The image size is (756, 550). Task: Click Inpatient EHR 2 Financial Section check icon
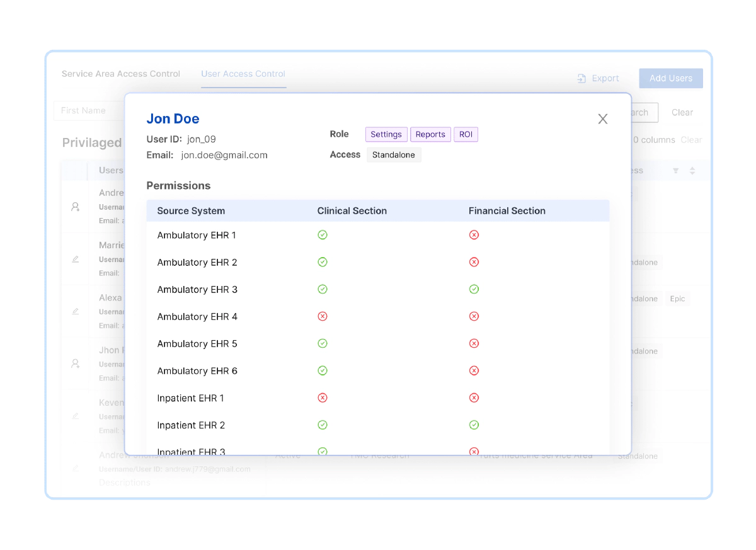click(474, 425)
